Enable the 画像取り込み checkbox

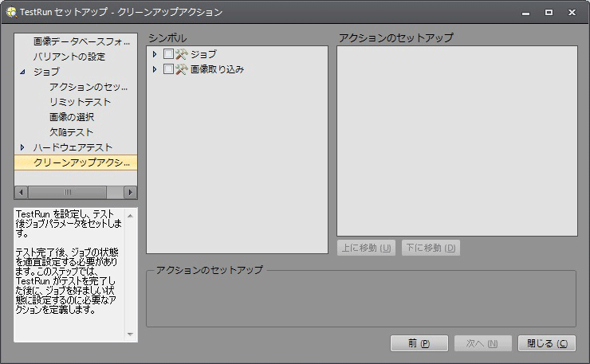click(x=168, y=69)
